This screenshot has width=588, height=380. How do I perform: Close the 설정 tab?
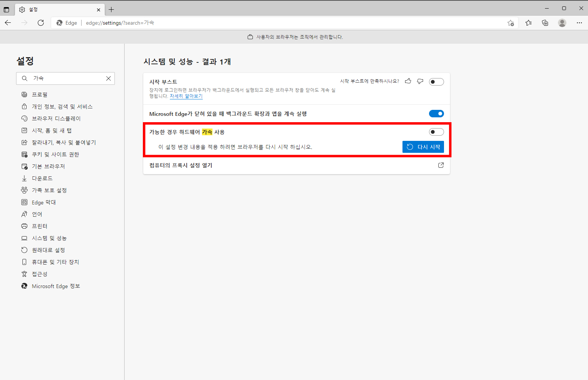pos(98,10)
